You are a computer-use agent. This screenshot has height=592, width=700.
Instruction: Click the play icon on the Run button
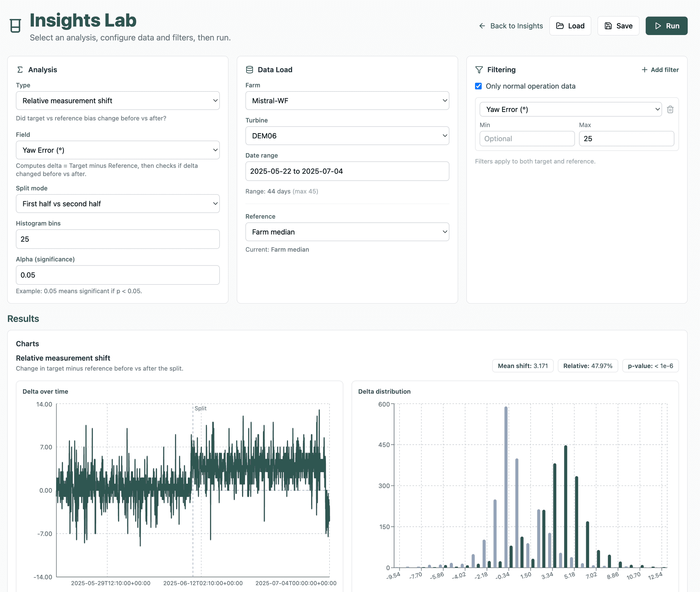[x=657, y=26]
